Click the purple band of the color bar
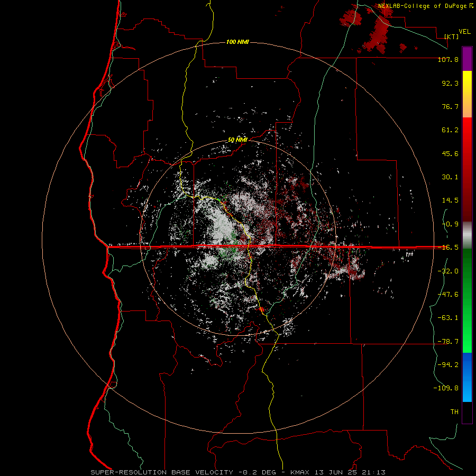Image resolution: width=476 pixels, height=476 pixels. tap(467, 59)
